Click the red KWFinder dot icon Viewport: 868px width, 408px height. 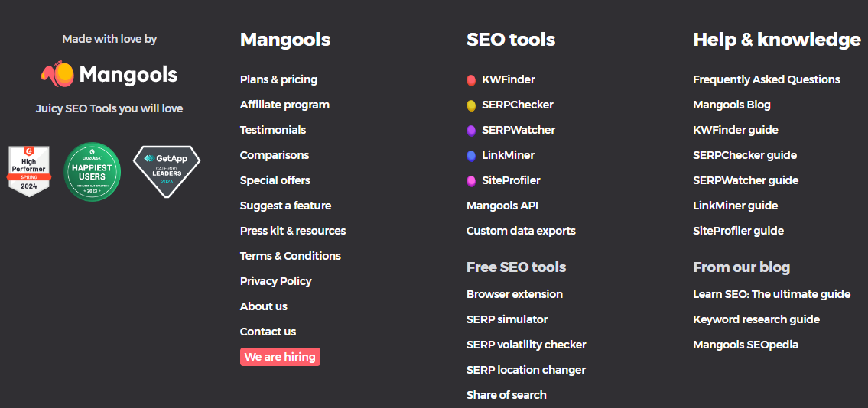tap(471, 80)
